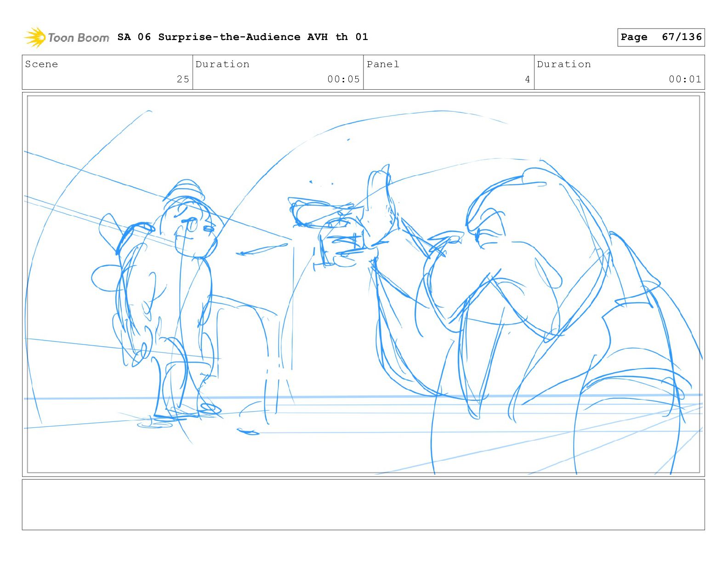Click the 'Scene' label
728x563 pixels.
(x=41, y=64)
